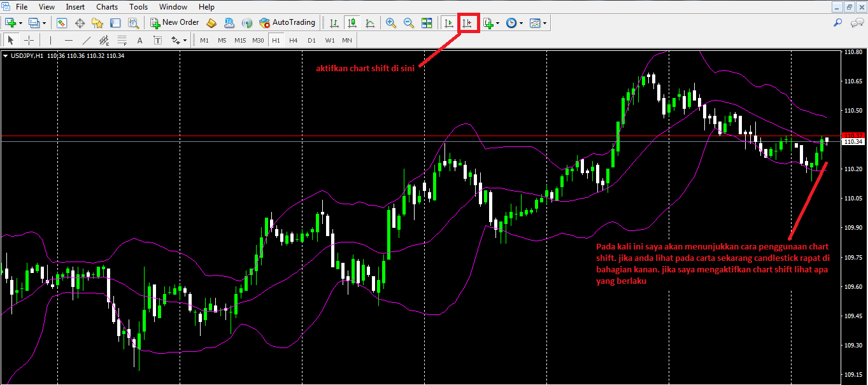
Task: Switch timeframe to H4
Action: pos(293,40)
